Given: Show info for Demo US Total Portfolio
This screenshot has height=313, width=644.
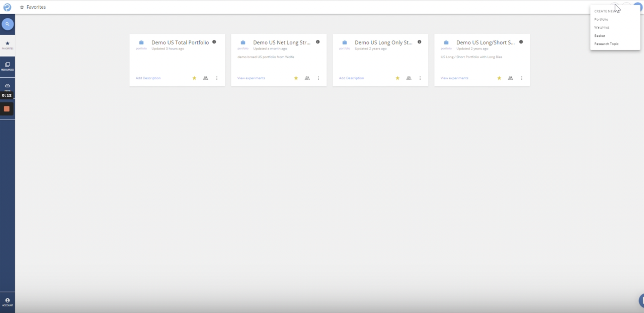Looking at the screenshot, I should click(214, 42).
